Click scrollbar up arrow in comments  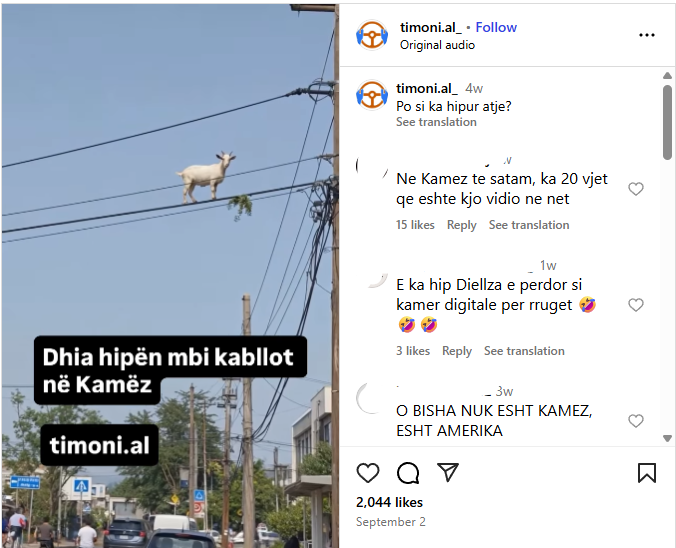pyautogui.click(x=667, y=75)
